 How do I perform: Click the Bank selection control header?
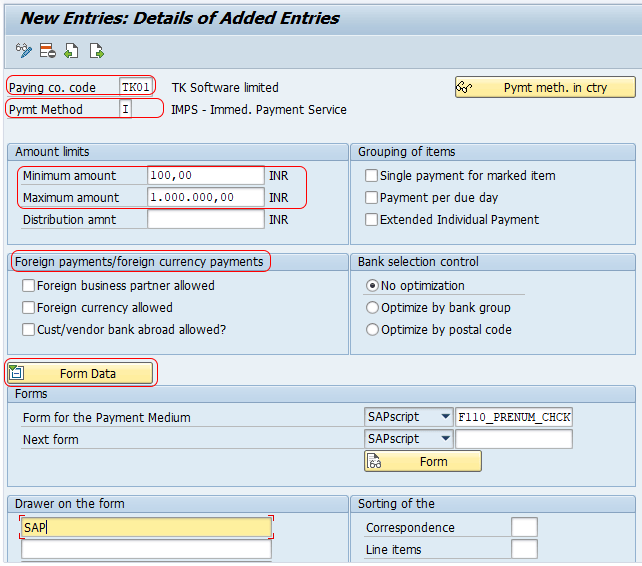click(418, 262)
